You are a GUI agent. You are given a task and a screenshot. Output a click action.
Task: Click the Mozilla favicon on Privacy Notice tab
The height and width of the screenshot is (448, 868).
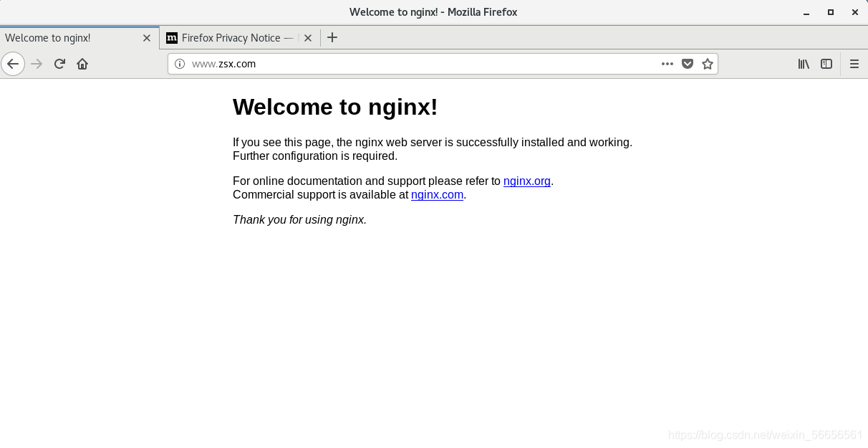tap(172, 38)
